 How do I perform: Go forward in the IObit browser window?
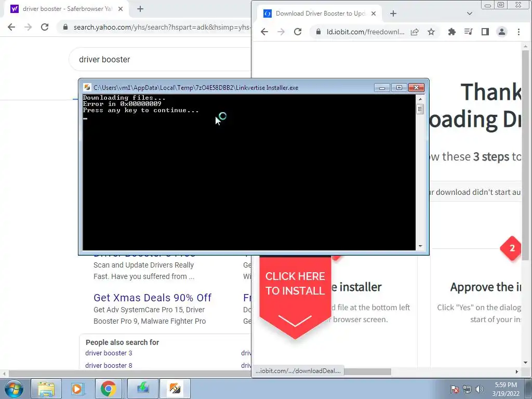coord(281,32)
